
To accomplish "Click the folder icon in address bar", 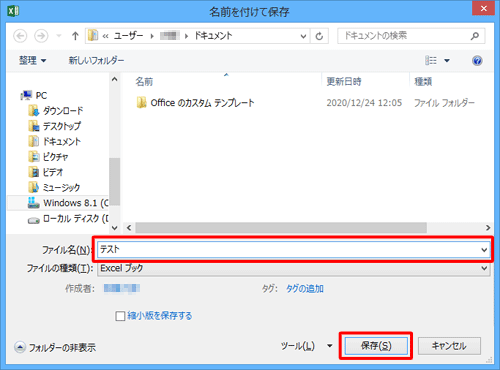I will pos(93,36).
